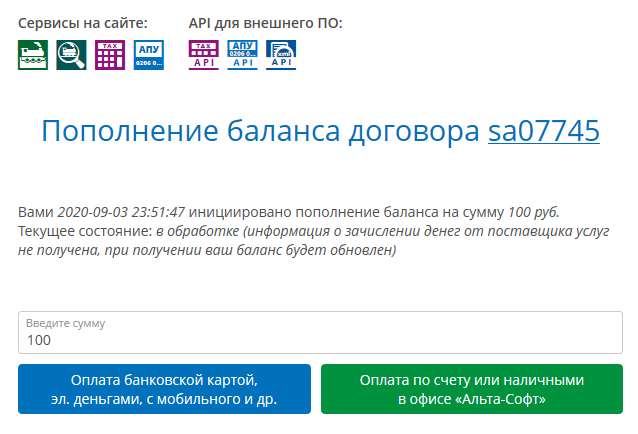Viewport: 638px width, 434px height.
Task: Open the wagon search magnifier service
Action: [x=71, y=54]
